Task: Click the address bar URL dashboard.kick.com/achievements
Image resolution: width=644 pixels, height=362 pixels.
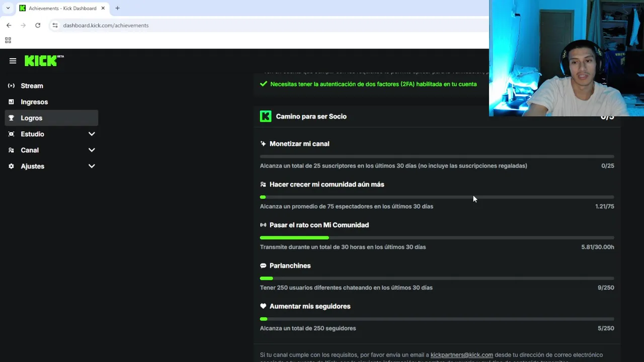Action: [x=106, y=25]
